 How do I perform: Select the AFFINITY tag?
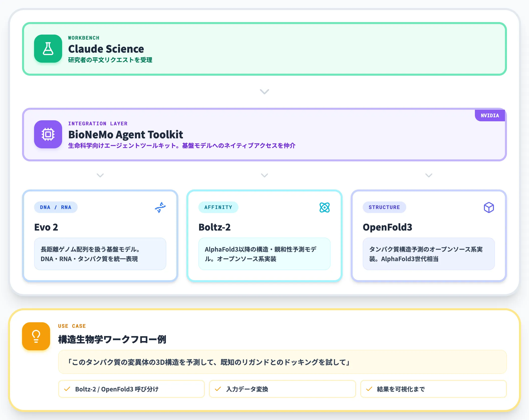point(218,207)
